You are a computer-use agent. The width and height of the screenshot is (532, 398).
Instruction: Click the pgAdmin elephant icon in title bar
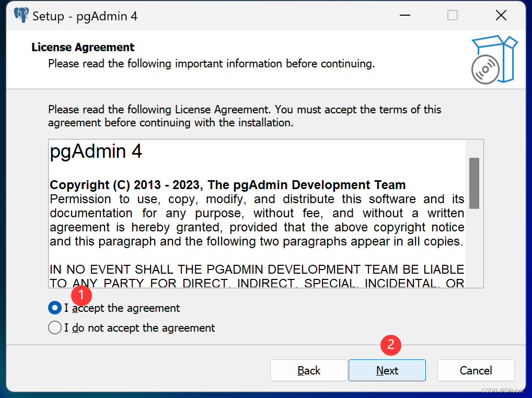(x=21, y=15)
